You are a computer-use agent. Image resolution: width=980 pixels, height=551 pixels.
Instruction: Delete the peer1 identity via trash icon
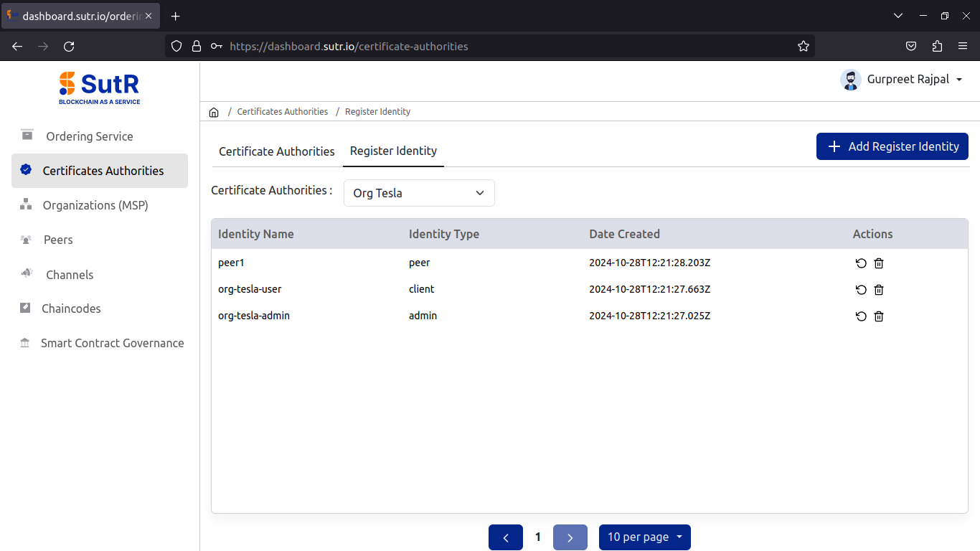click(879, 263)
